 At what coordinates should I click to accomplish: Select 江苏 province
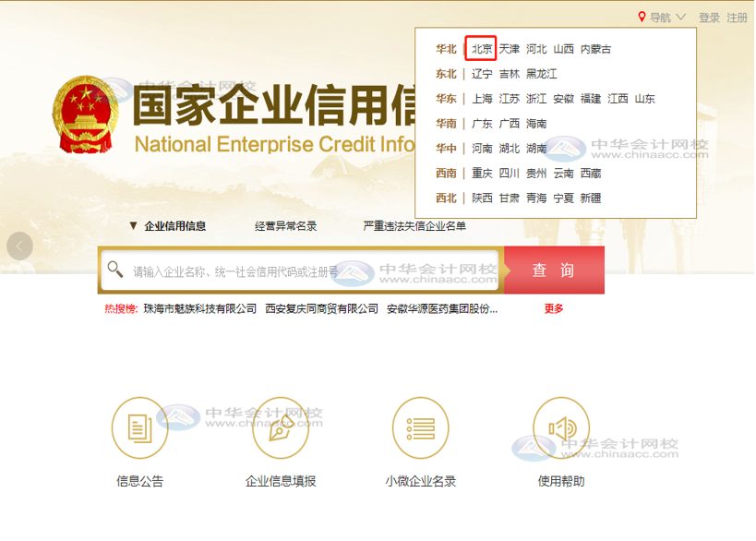pyautogui.click(x=510, y=99)
